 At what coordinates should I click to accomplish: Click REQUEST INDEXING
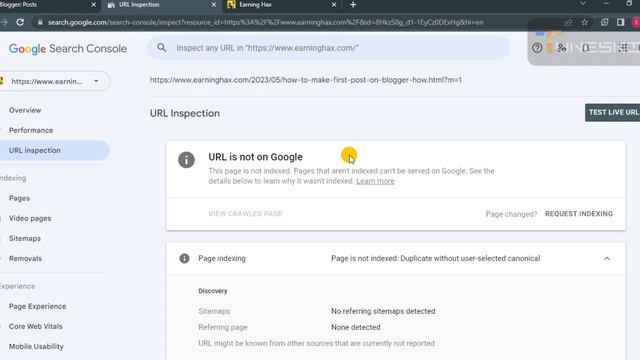click(x=579, y=213)
